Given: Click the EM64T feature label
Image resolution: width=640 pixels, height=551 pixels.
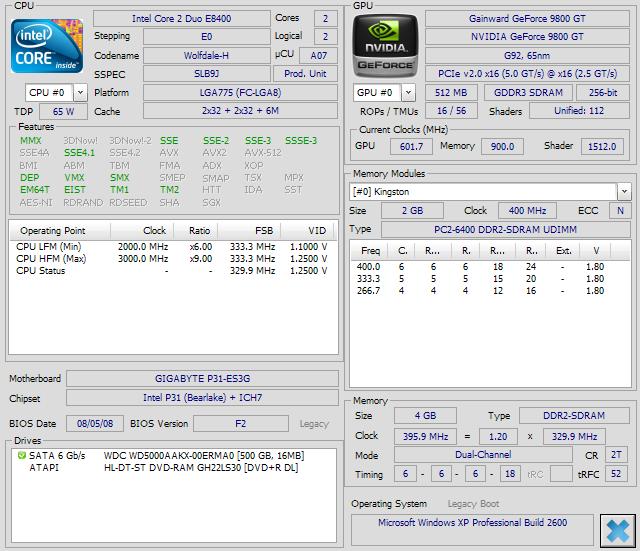Looking at the screenshot, I should tap(35, 190).
